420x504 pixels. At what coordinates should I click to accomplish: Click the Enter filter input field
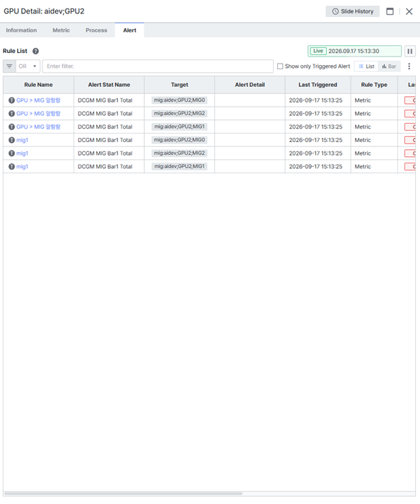pyautogui.click(x=158, y=66)
